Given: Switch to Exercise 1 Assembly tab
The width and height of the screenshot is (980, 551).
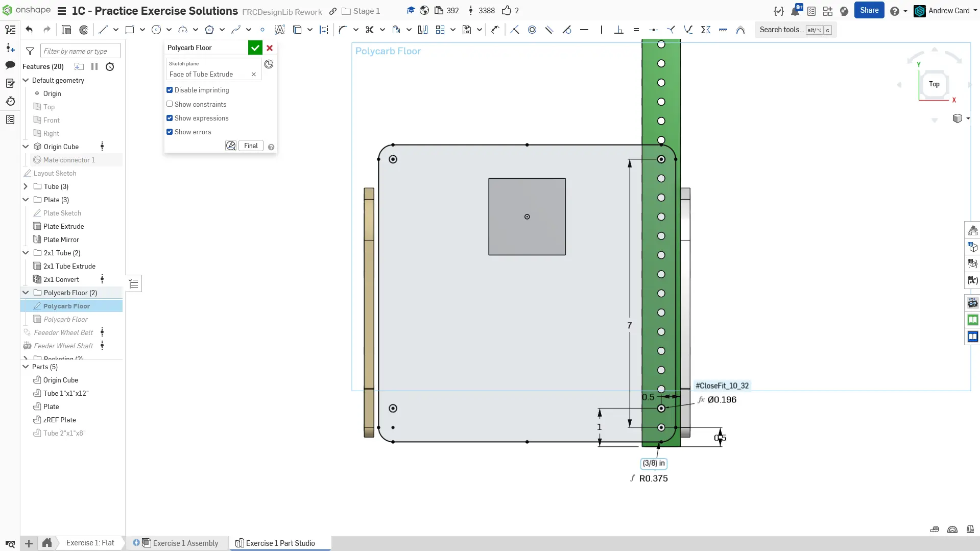Looking at the screenshot, I should coord(185,543).
